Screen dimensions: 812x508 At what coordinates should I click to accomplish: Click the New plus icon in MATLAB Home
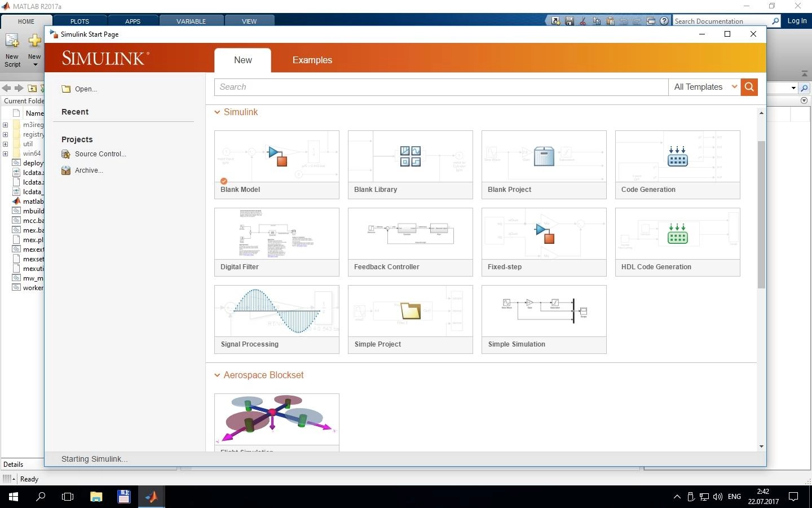34,41
